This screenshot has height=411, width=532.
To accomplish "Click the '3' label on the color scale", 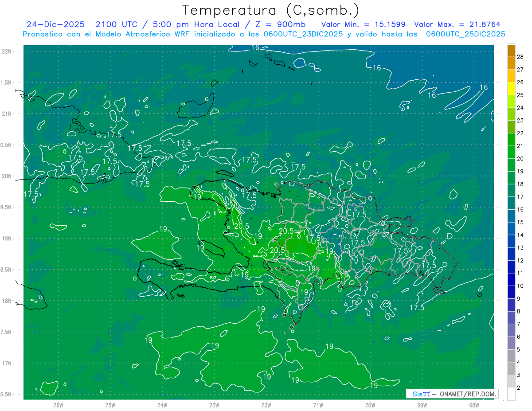I will pyautogui.click(x=519, y=375).
